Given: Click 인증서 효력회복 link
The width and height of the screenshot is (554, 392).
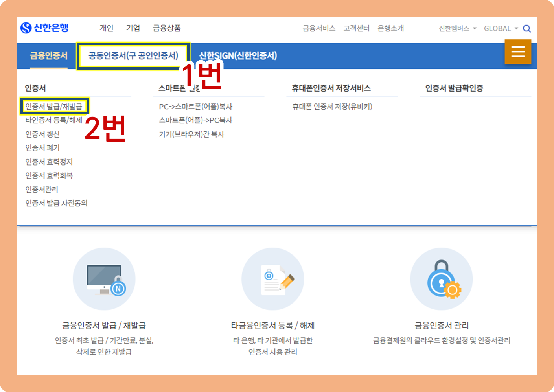Looking at the screenshot, I should tap(49, 175).
